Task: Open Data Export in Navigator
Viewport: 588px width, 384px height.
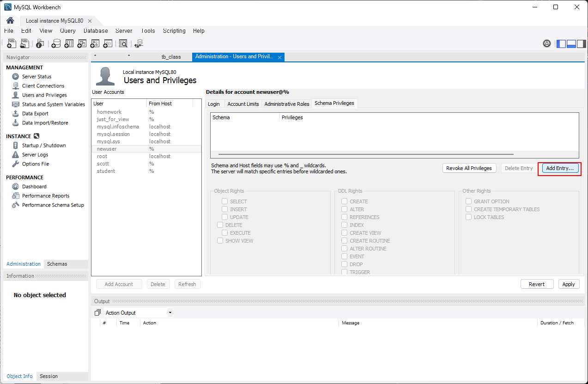Action: (x=35, y=114)
